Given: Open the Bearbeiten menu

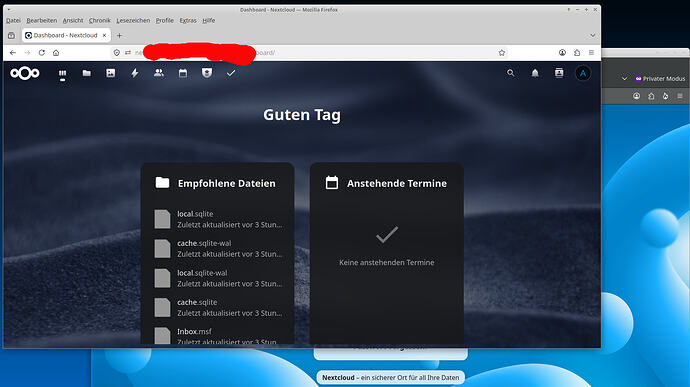Looking at the screenshot, I should point(42,20).
